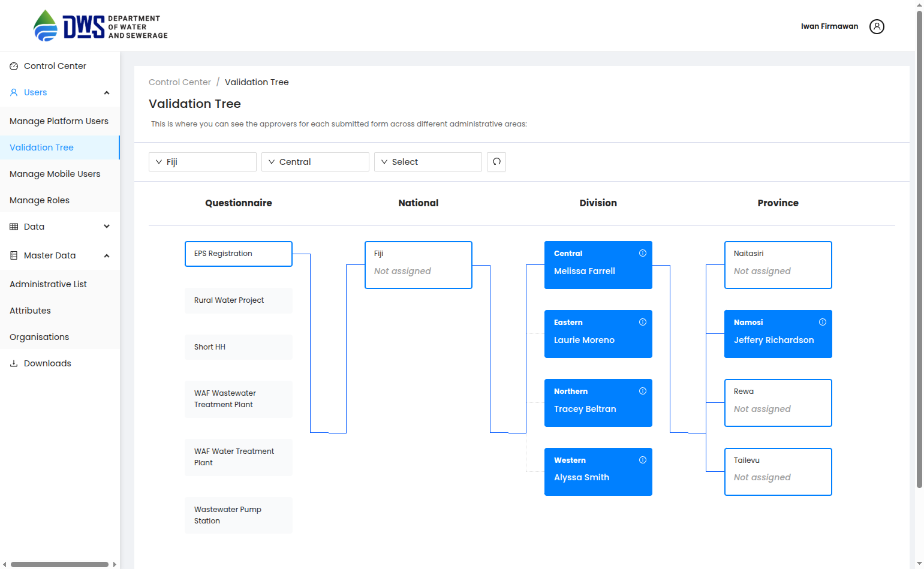Open Administrative List in the sidebar

tap(60, 284)
